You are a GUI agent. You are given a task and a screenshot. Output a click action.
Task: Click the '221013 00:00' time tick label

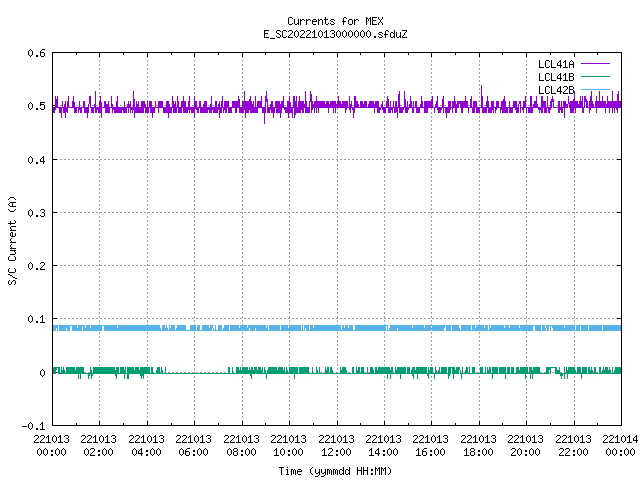(51, 445)
